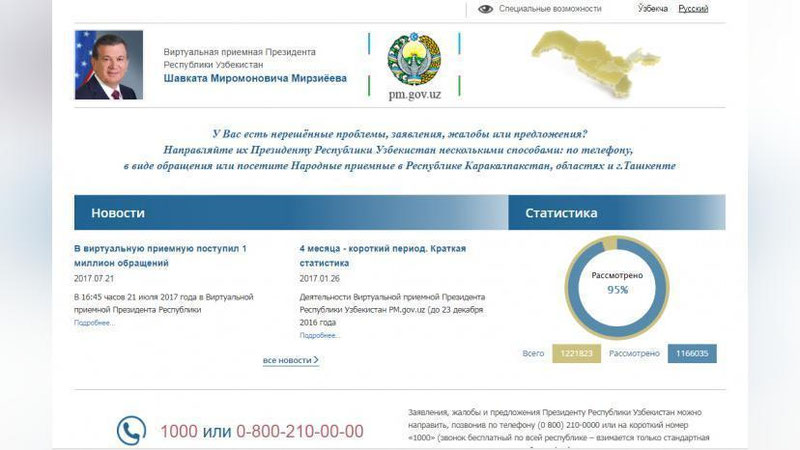Click the name Шавката Миромоновича Мирзиёева
The image size is (800, 450).
[255, 78]
